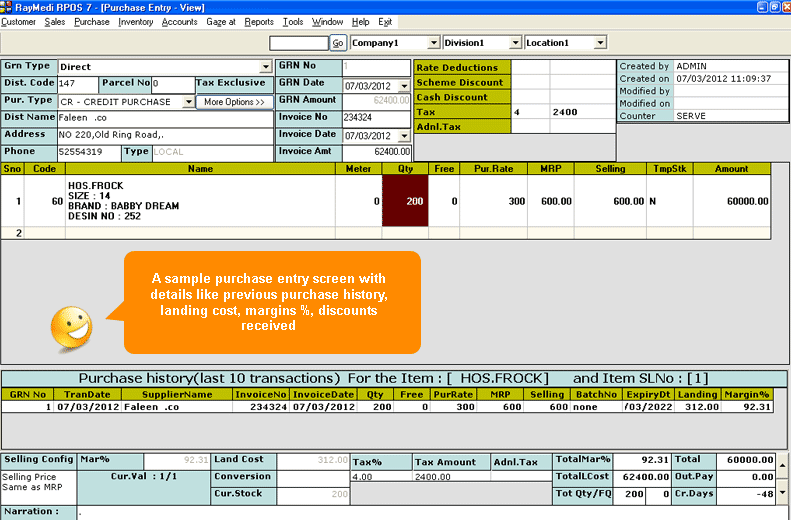Click the MRP cell 600.00 in grid
Viewport: 791px width, 520px height.
click(550, 201)
